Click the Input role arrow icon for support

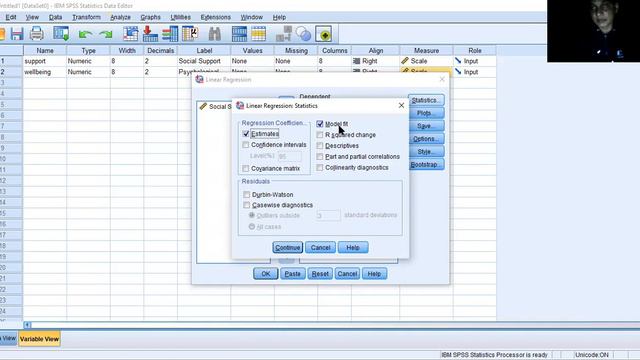458,61
